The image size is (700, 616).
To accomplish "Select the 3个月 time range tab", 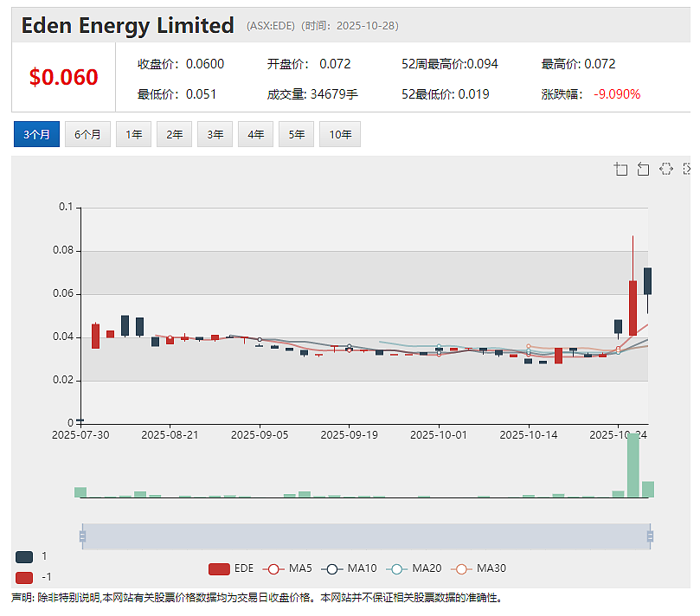I will pyautogui.click(x=36, y=134).
